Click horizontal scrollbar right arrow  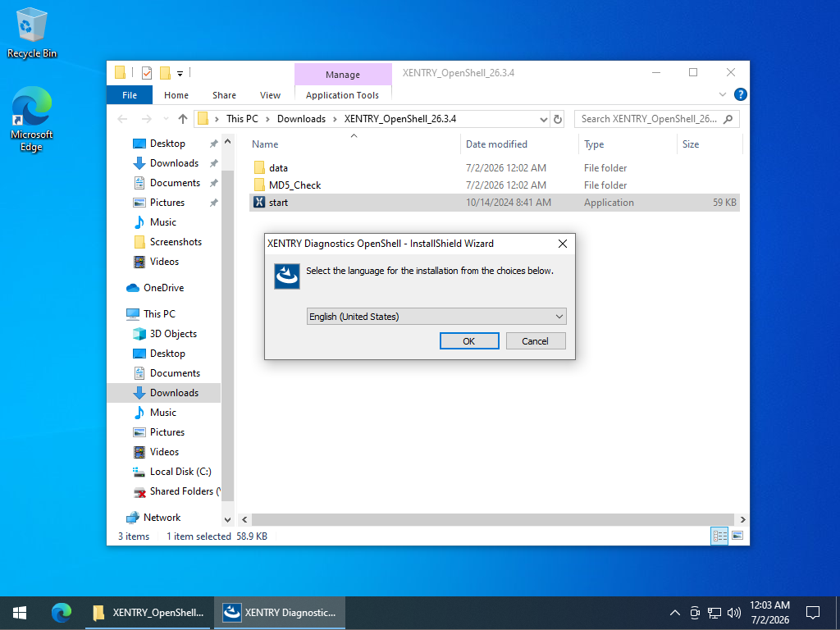point(742,519)
